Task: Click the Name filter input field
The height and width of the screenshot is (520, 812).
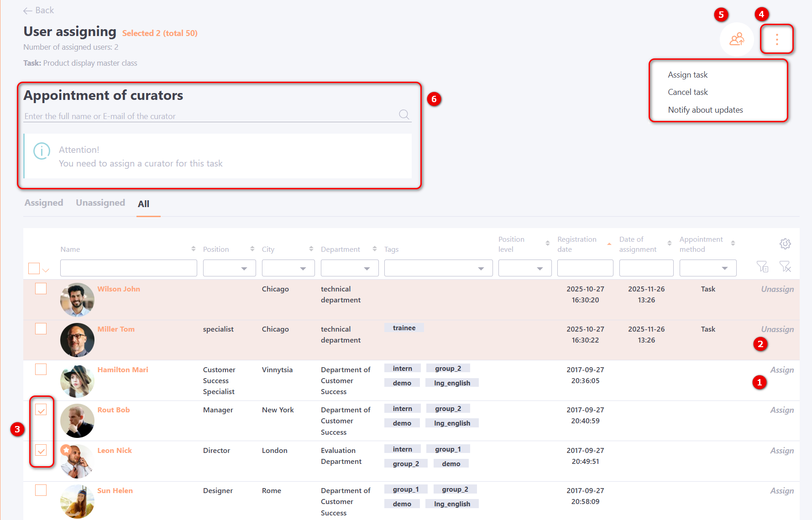Action: click(128, 268)
